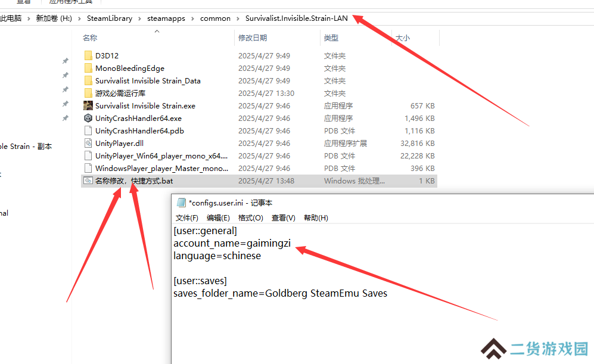Image resolution: width=594 pixels, height=364 pixels.
Task: Click the UnityCrashHandler64.exe Unity icon
Action: coord(88,118)
